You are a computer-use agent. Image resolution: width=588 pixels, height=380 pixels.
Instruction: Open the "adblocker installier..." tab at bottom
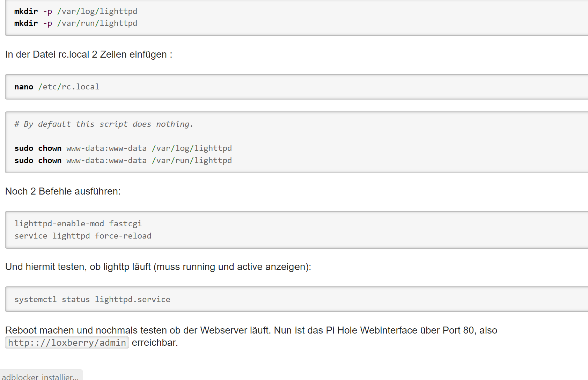tap(40, 377)
